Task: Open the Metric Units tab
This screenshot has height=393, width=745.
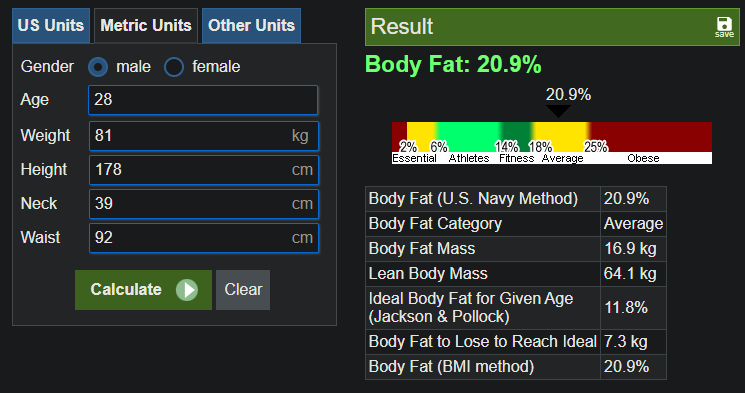Action: (146, 26)
